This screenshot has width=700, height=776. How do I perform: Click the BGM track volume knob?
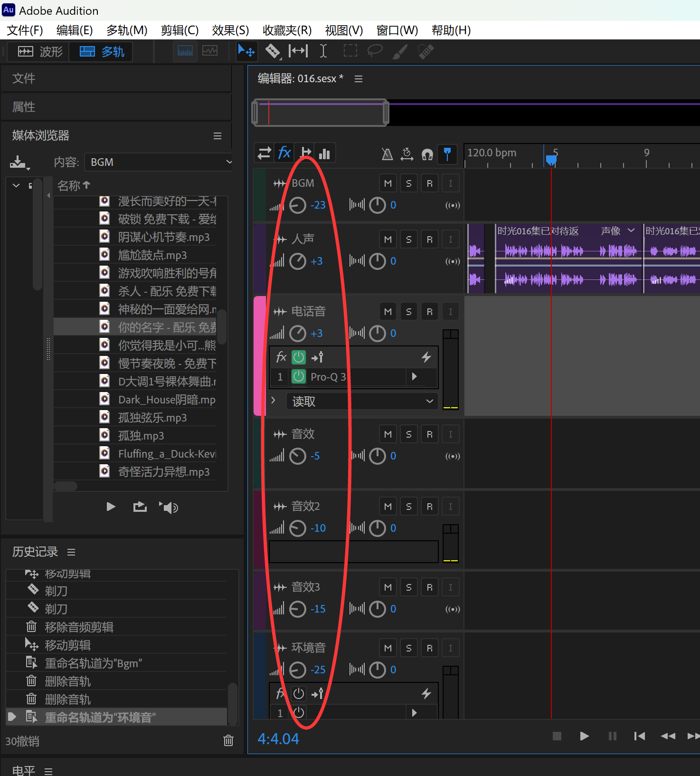pyautogui.click(x=298, y=205)
